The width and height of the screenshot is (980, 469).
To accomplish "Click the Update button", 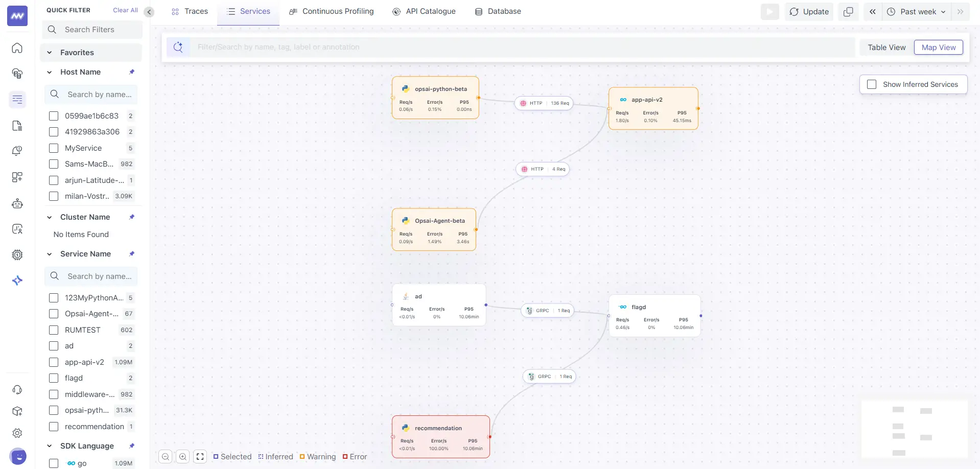I will [809, 11].
